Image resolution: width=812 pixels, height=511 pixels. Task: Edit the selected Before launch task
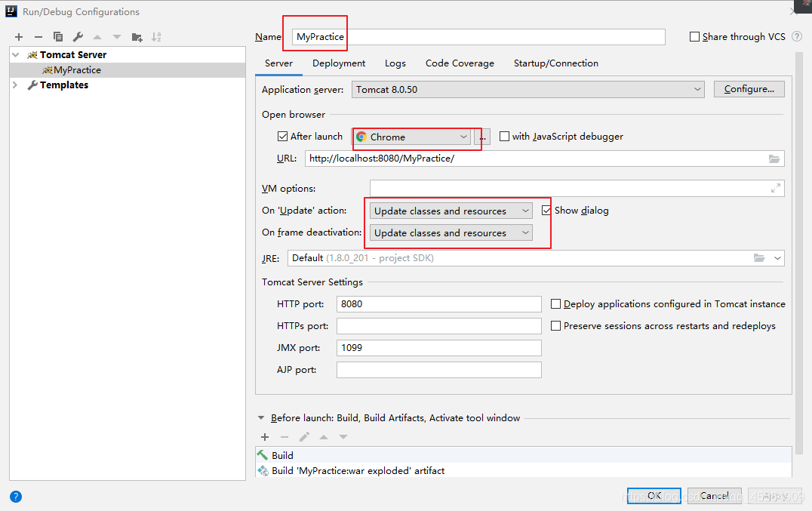(x=304, y=437)
